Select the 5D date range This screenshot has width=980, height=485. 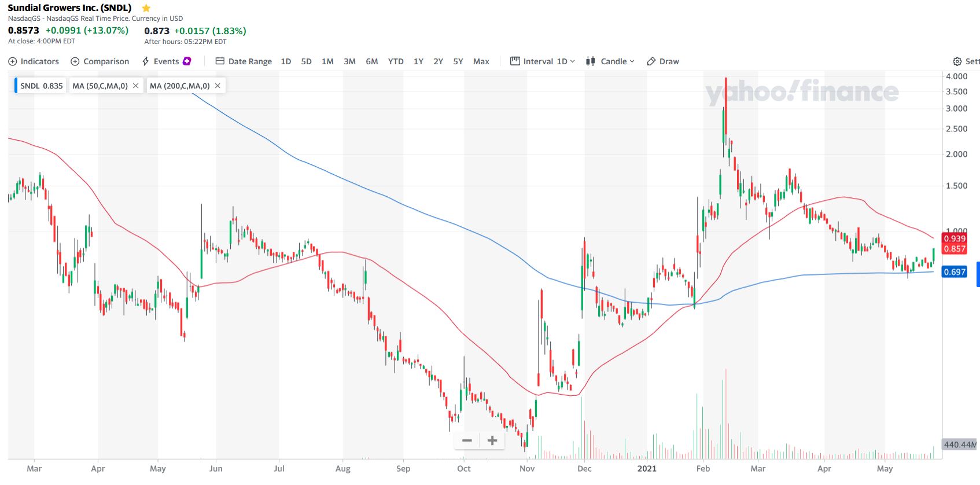pyautogui.click(x=307, y=61)
